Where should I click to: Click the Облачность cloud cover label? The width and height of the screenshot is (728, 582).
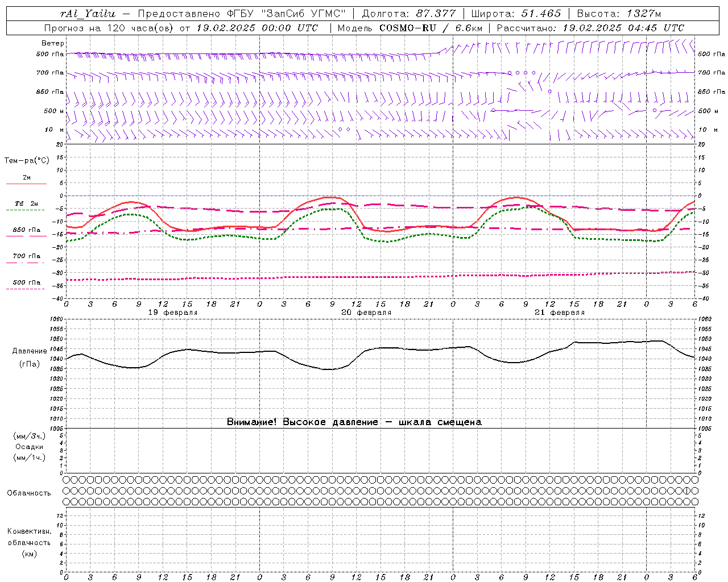(29, 493)
